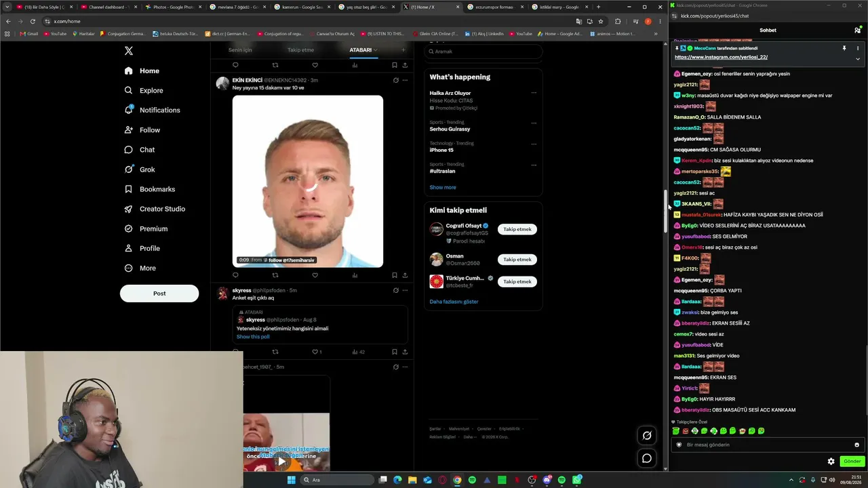Viewport: 868px width, 488px height.
Task: Repost the skyress post
Action: click(275, 352)
